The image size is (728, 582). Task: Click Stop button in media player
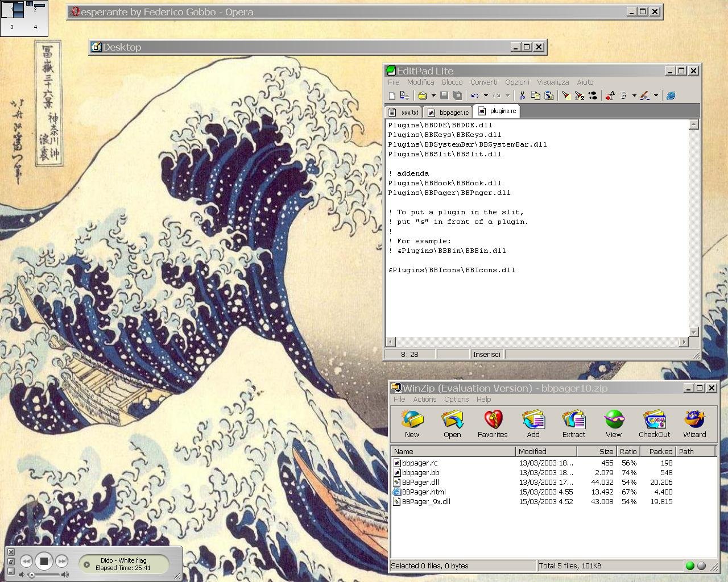(44, 561)
